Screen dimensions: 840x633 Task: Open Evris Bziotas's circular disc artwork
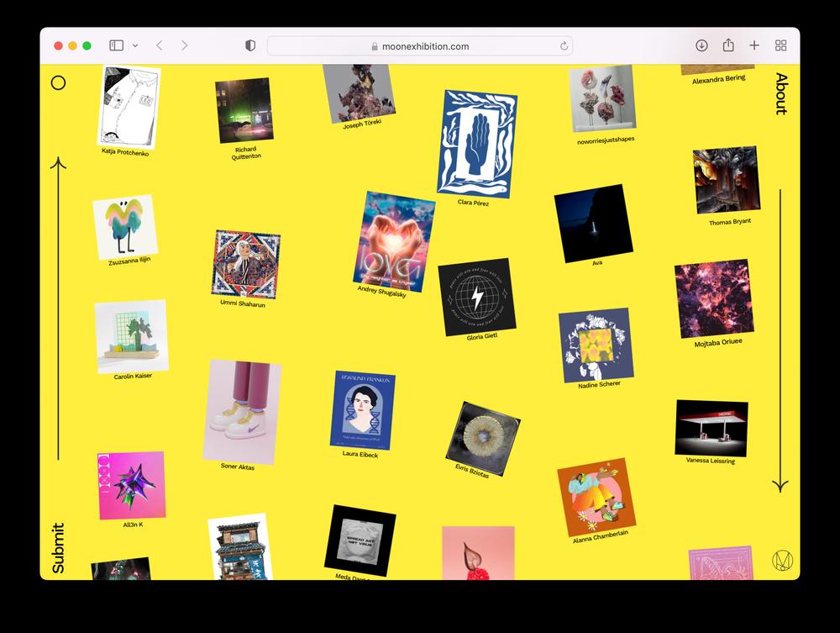click(483, 439)
